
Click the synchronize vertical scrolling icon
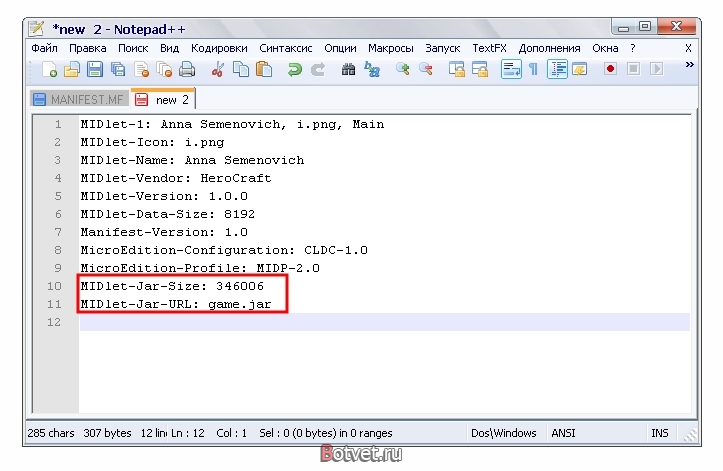(456, 70)
